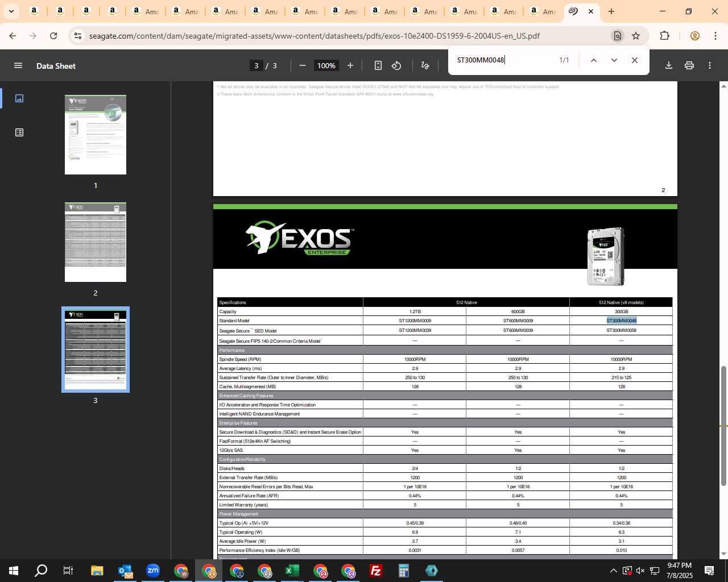Click the 100% zoom level field
The height and width of the screenshot is (582, 728).
326,65
